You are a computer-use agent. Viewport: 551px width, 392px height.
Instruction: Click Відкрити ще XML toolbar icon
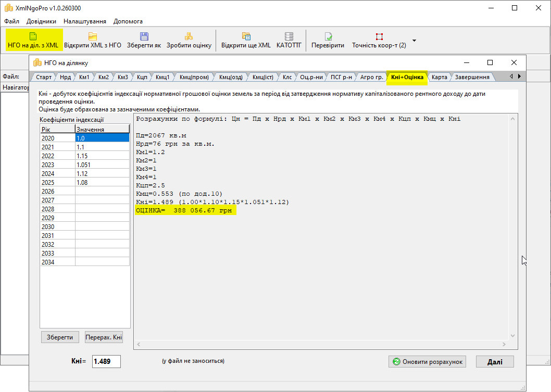(246, 36)
